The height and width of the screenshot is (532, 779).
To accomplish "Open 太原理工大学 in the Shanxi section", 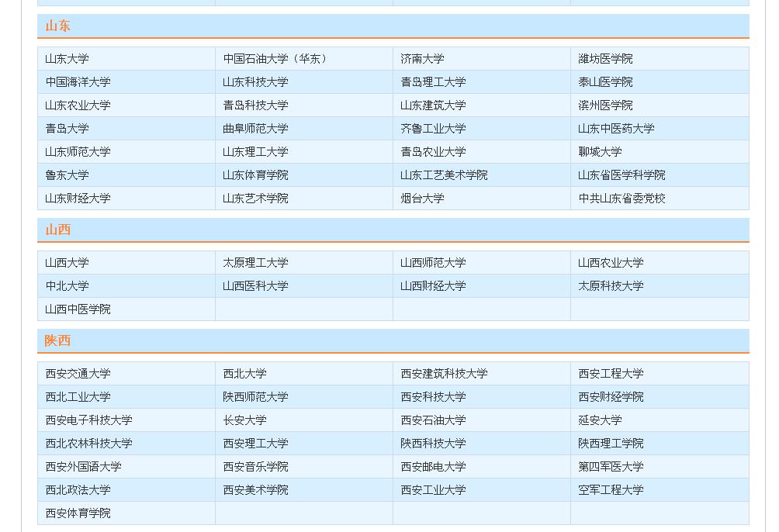I will point(255,263).
